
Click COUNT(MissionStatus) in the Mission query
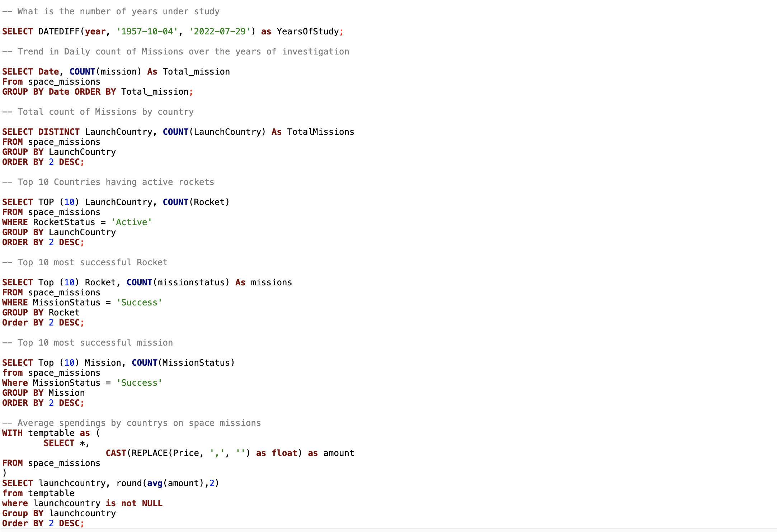[x=183, y=363]
